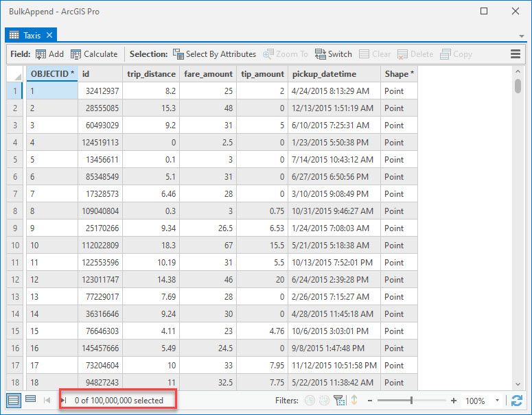Expand the zoom percentage dropdown
Viewport: 532px width, 415px height.
pos(498,401)
